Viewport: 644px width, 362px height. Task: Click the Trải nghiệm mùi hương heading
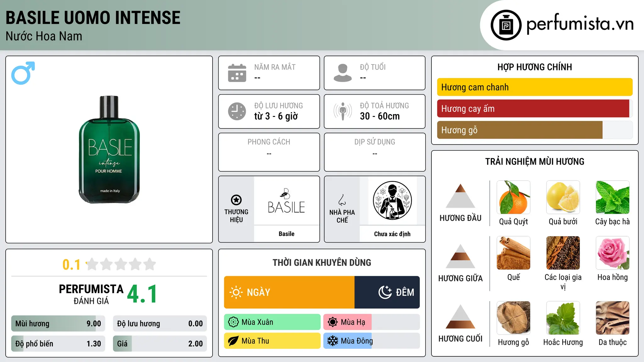[535, 162]
